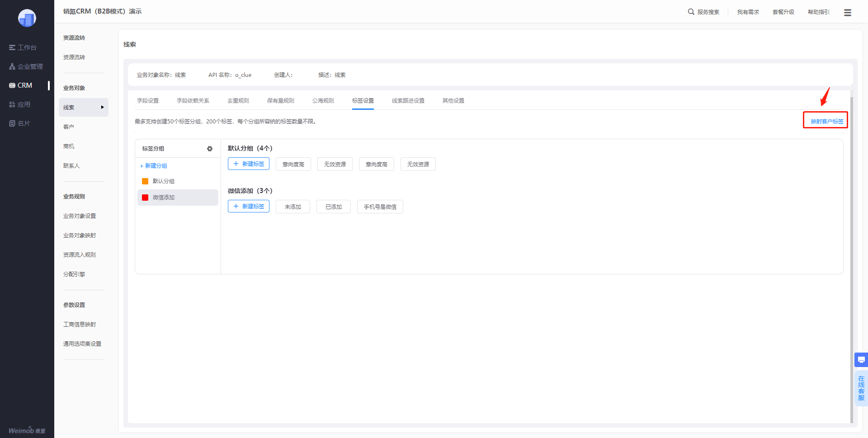Image resolution: width=868 pixels, height=438 pixels.
Task: Select the 标签设置 tab
Action: (363, 101)
